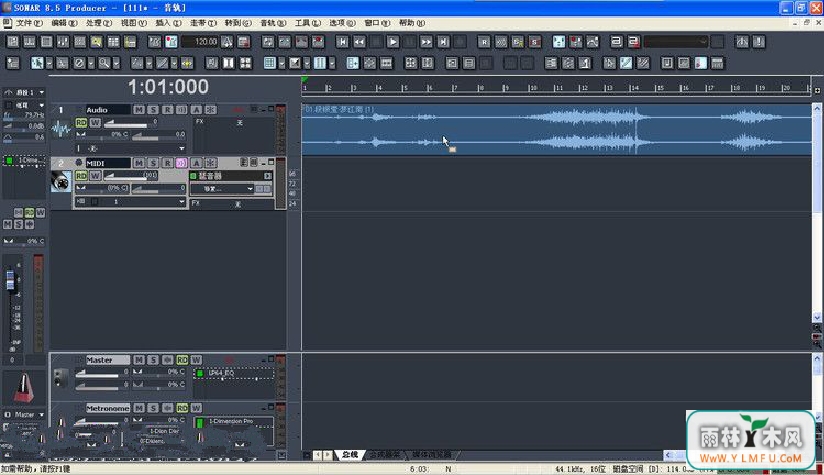Open the pointer tool dropdown arrow
The image size is (824, 475).
(x=49, y=63)
